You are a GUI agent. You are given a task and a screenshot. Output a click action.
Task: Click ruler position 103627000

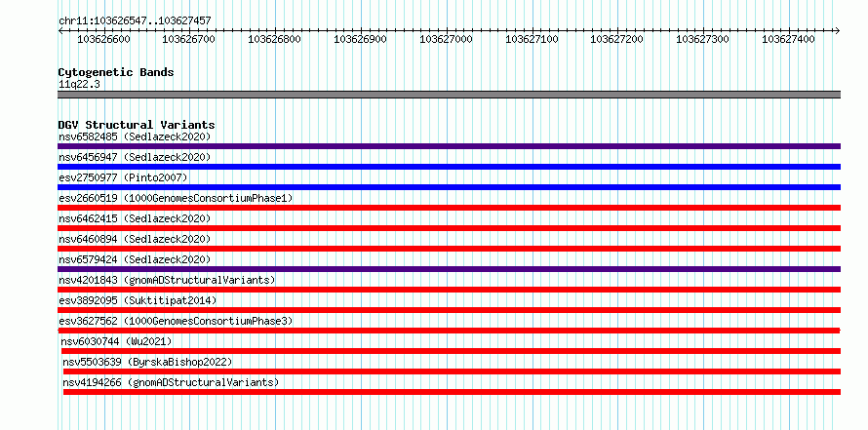point(447,39)
